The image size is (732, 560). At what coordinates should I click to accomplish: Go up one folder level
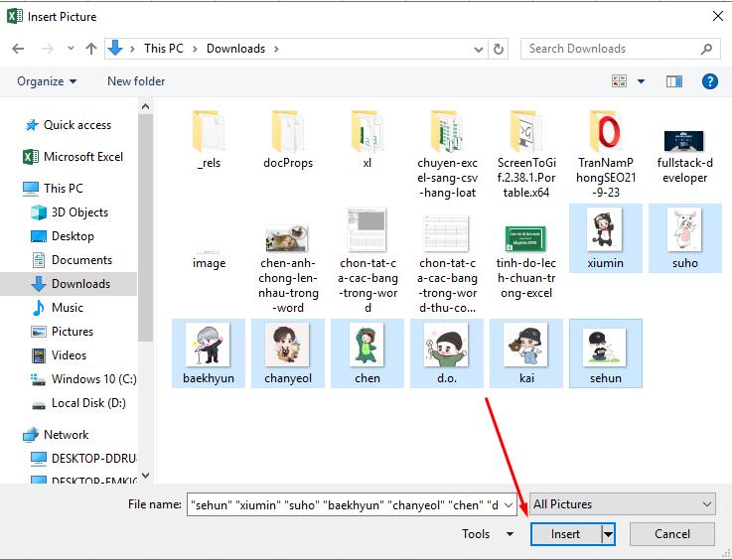coord(91,49)
